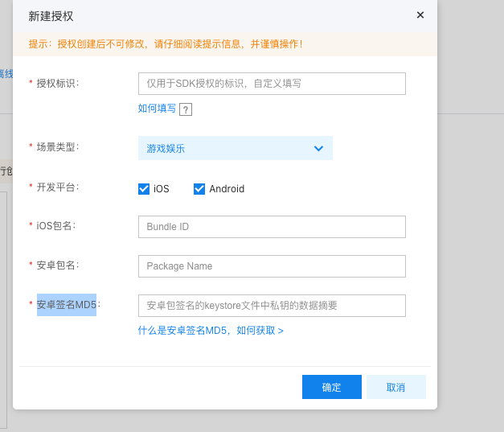This screenshot has width=504, height=432.
Task: Click the 开发平台 label text
Action: [x=58, y=187]
